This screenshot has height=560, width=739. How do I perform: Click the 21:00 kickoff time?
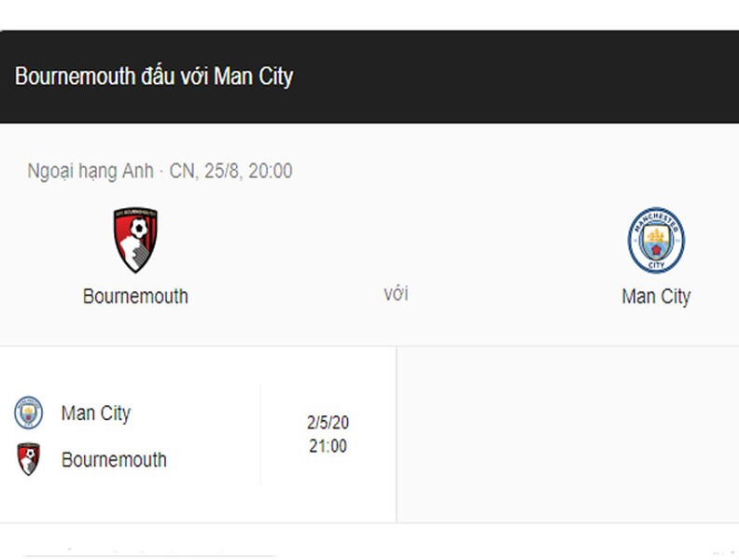[328, 446]
